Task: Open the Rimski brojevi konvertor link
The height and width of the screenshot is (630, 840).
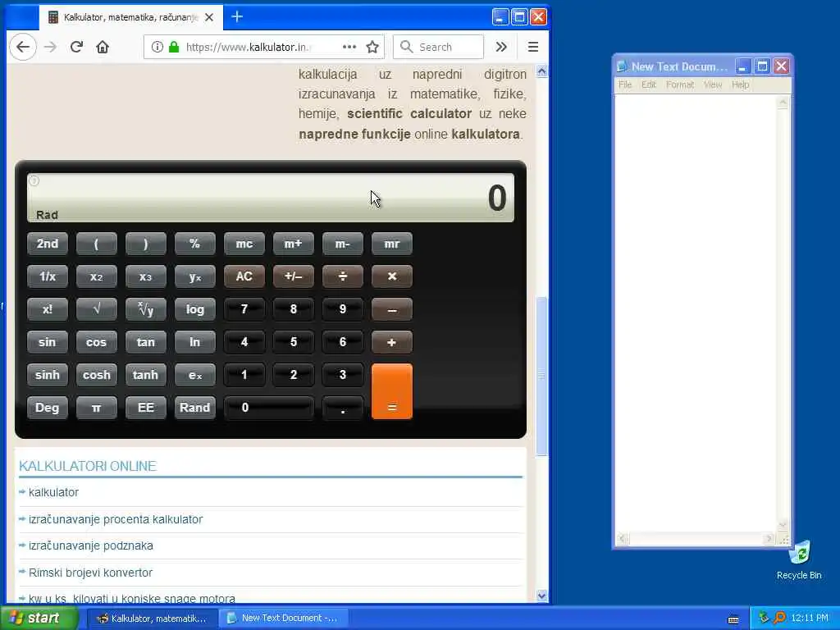Action: 90,573
